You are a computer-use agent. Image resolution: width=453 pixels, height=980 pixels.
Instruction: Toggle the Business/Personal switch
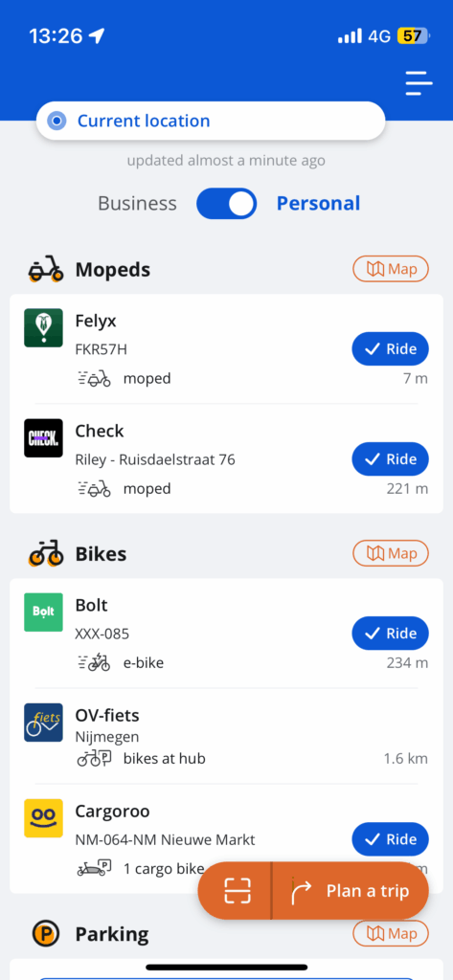pyautogui.click(x=226, y=204)
